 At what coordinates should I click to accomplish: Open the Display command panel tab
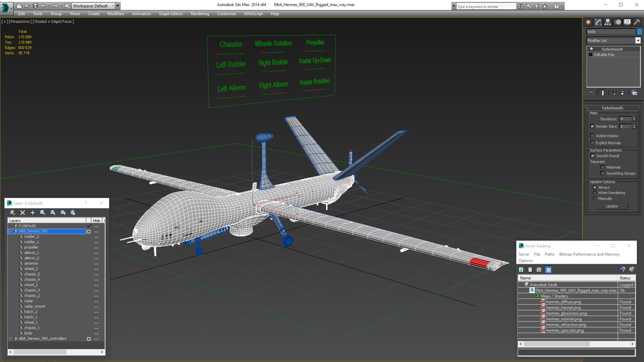pos(627,22)
